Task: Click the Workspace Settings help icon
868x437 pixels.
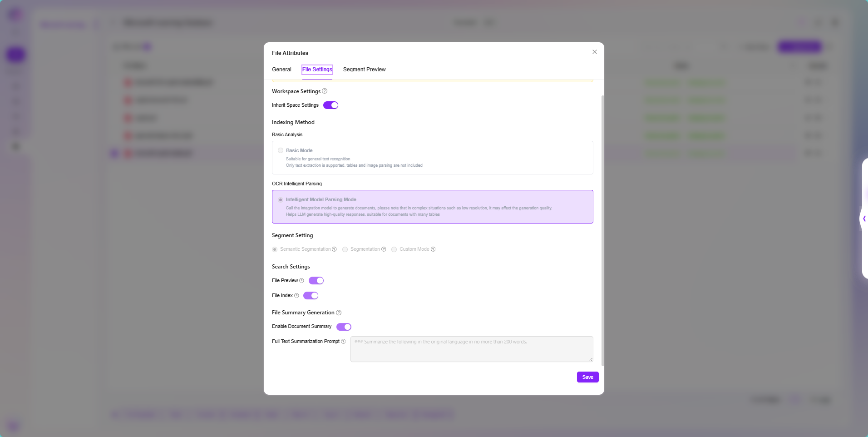Action: click(x=325, y=91)
